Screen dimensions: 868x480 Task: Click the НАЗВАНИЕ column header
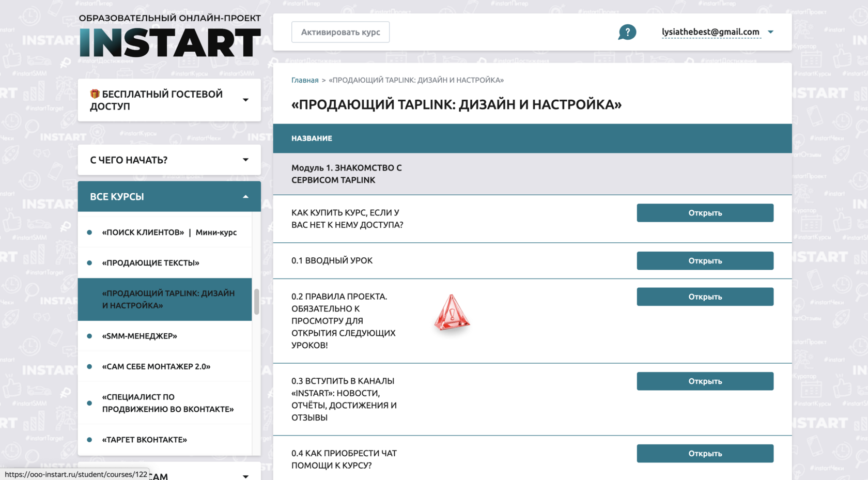(x=312, y=138)
